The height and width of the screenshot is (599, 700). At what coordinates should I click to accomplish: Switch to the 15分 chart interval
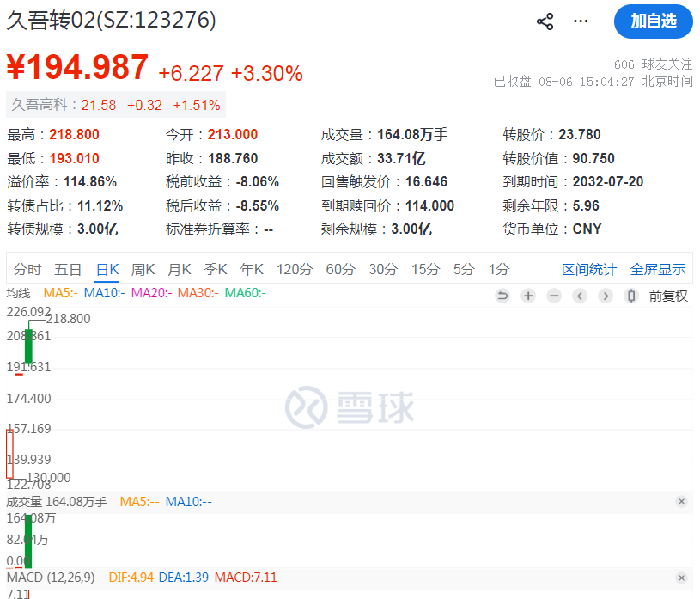pyautogui.click(x=425, y=269)
